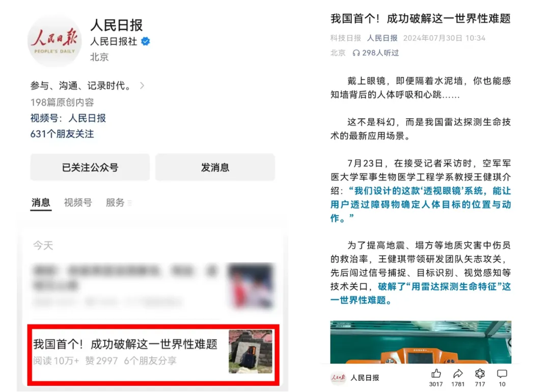Open the People's Daily profile avatar
The height and width of the screenshot is (392, 550).
54,41
